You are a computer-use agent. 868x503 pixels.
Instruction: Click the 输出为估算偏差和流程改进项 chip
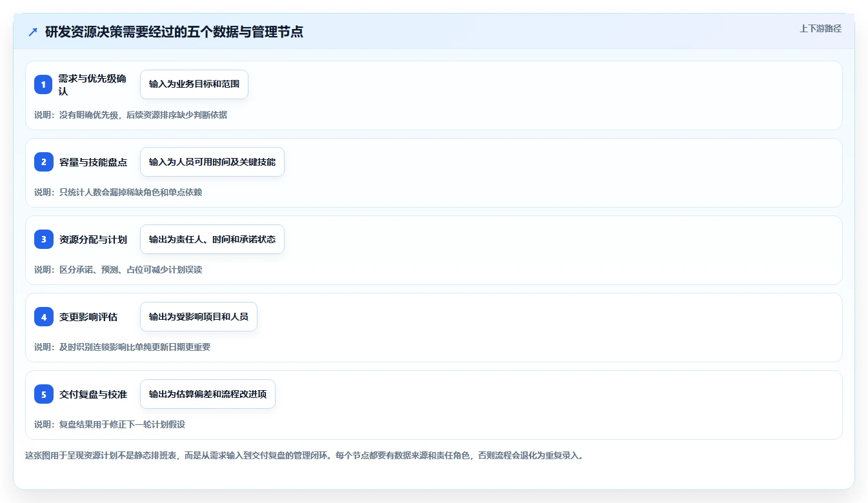(x=208, y=394)
